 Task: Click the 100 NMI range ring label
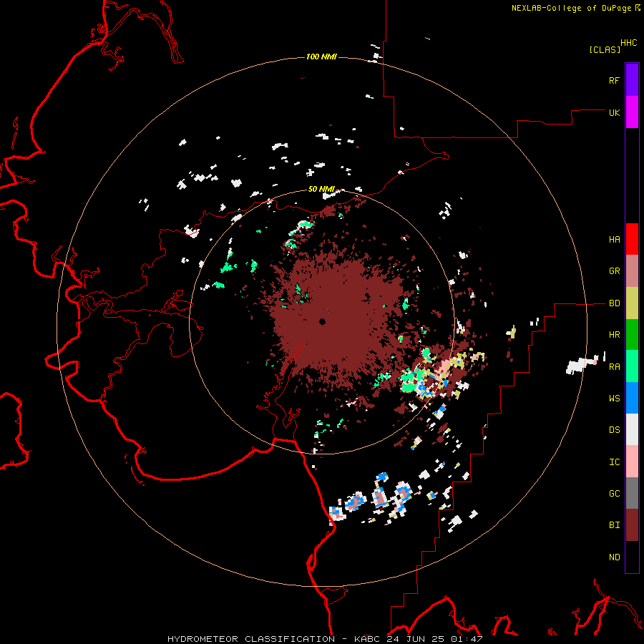tap(321, 57)
